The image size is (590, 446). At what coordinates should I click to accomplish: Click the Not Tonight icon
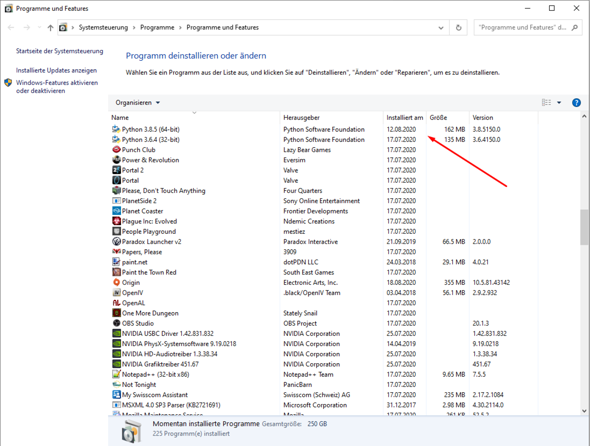click(x=116, y=384)
